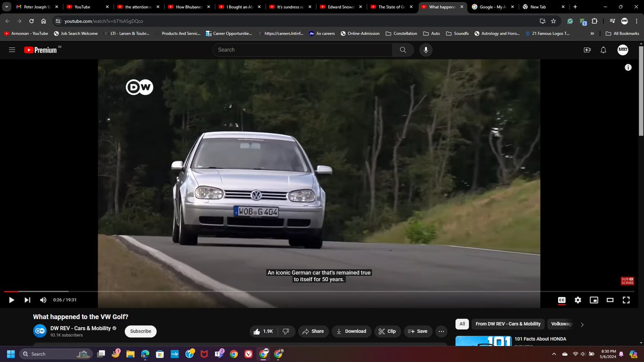The width and height of the screenshot is (644, 362).
Task: Open Share options for the video
Action: tap(313, 331)
